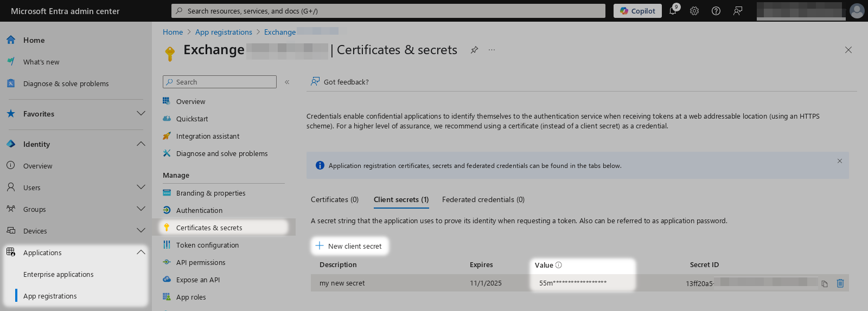Click the Microsoft Entra admin center title
The width and height of the screenshot is (868, 311).
pyautogui.click(x=65, y=11)
